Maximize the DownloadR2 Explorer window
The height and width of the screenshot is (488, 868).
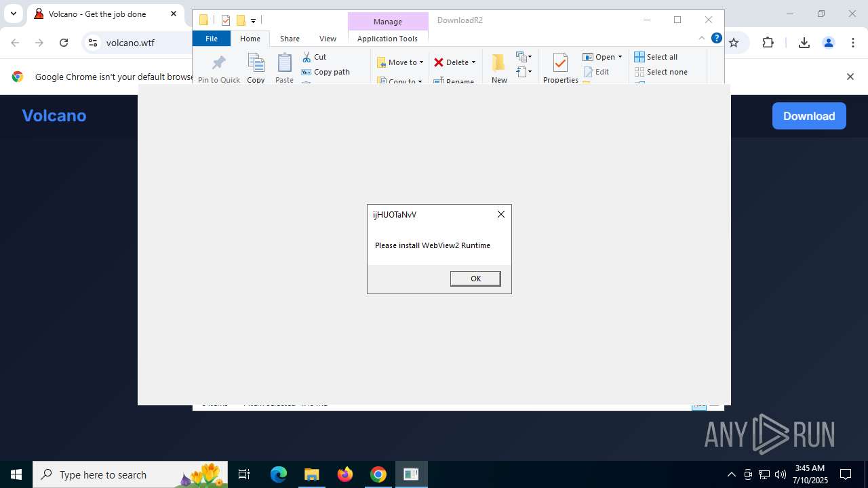pyautogui.click(x=677, y=20)
